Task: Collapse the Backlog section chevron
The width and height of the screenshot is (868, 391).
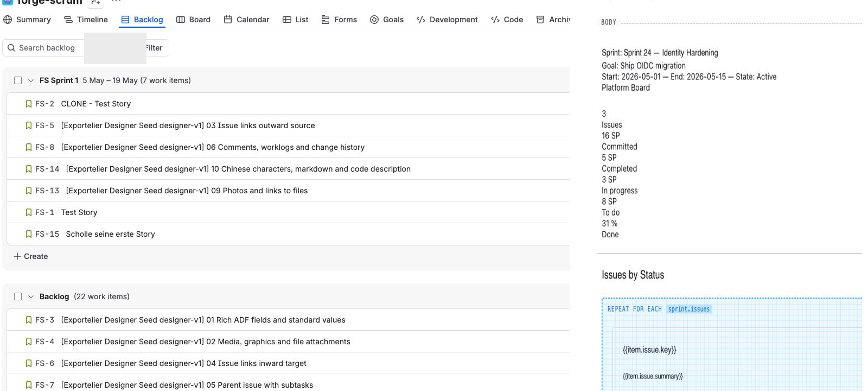Action: [x=31, y=297]
